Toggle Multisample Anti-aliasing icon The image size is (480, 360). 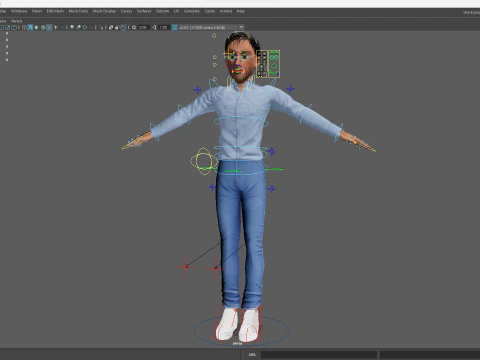[85, 27]
